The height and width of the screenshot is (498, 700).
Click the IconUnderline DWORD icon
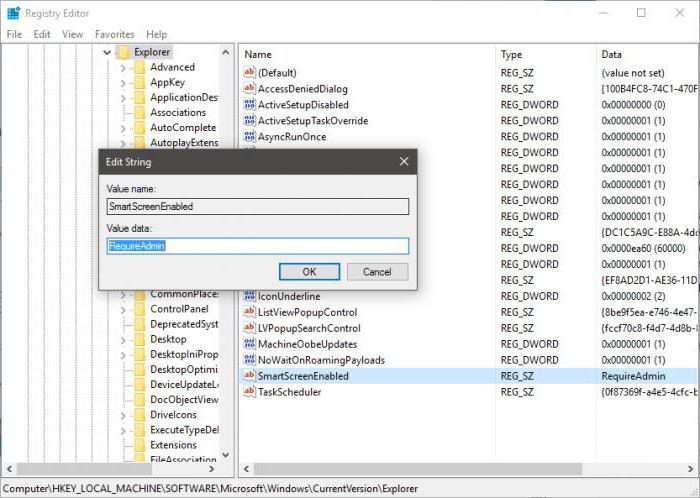[x=250, y=296]
